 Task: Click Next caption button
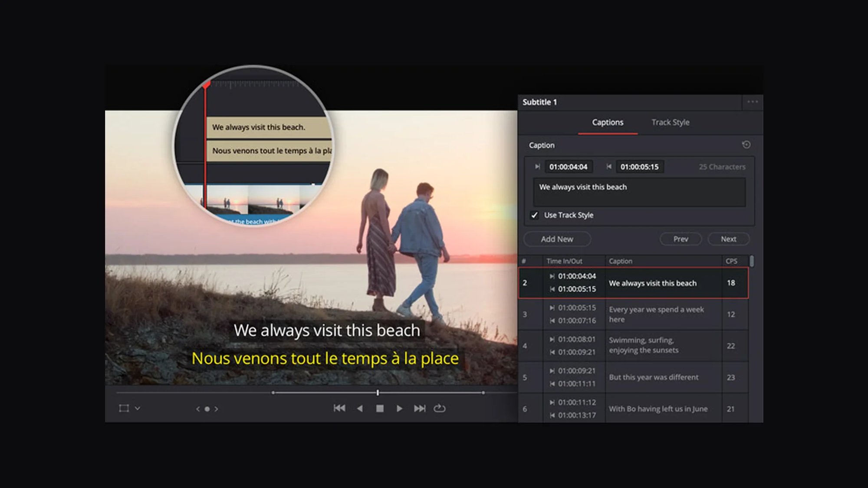[x=728, y=239]
